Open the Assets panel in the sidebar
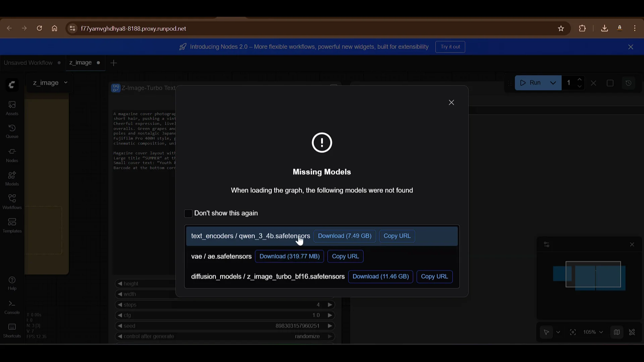This screenshot has height=362, width=644. coord(12,108)
